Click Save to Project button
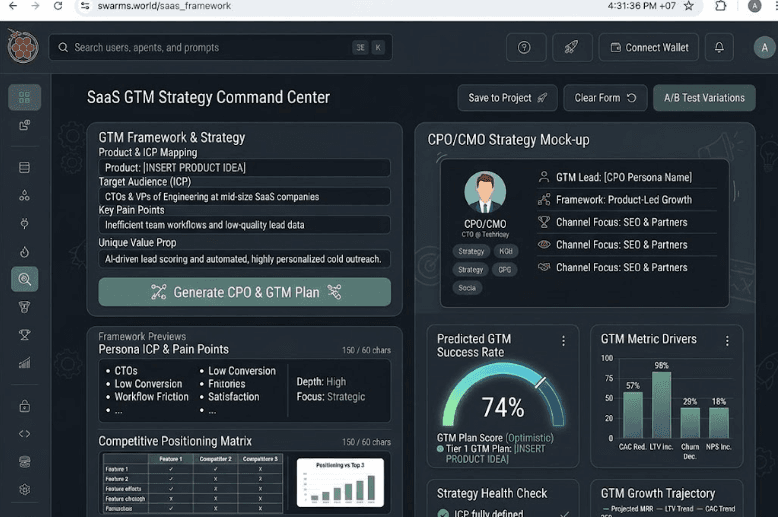 point(507,98)
